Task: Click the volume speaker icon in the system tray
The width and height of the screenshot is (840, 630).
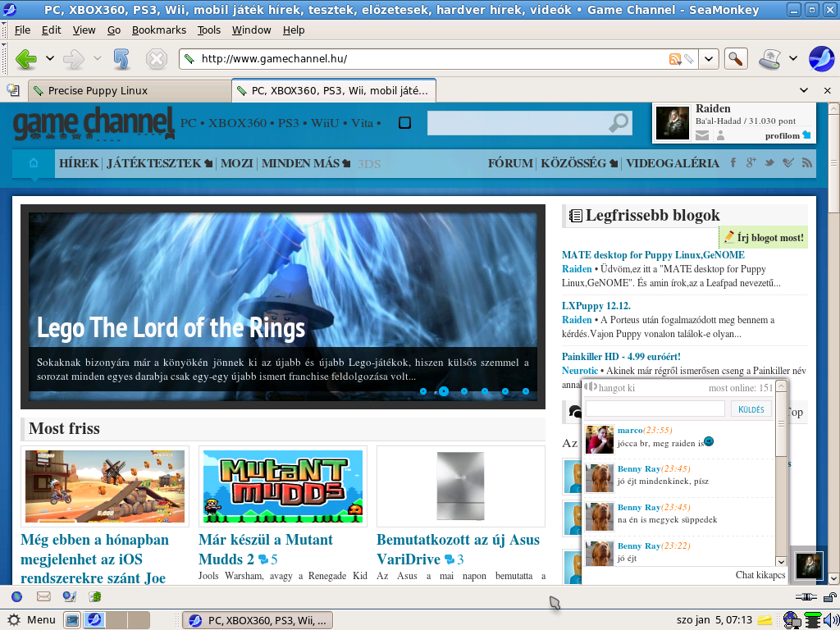Action: [832, 620]
